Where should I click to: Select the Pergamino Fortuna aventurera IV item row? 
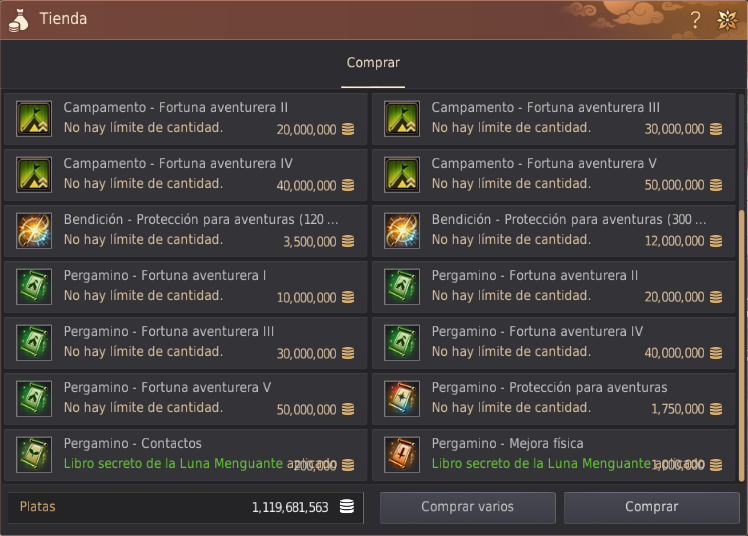tap(554, 343)
